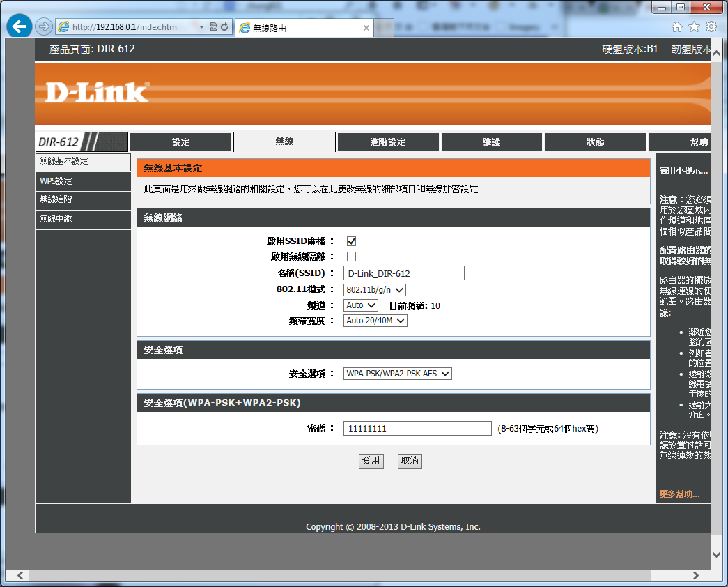Image resolution: width=728 pixels, height=587 pixels.
Task: Click the 更多幫助 link
Action: 679,494
